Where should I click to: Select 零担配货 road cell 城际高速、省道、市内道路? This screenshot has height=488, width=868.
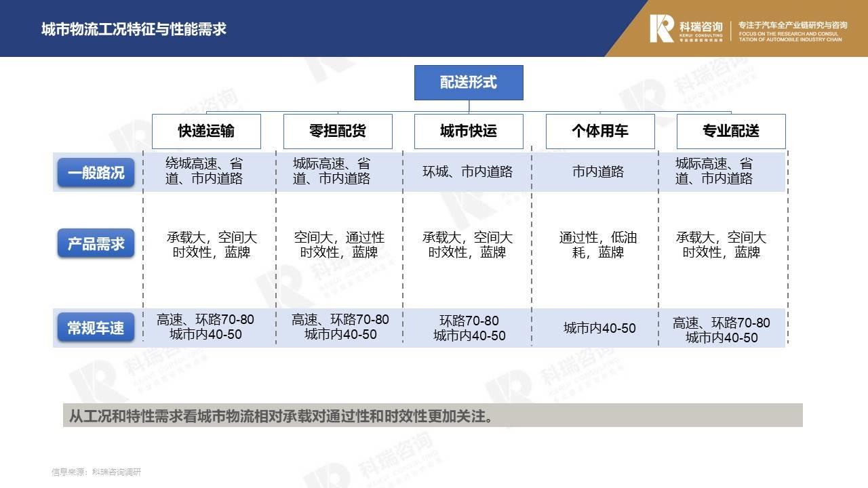point(332,171)
